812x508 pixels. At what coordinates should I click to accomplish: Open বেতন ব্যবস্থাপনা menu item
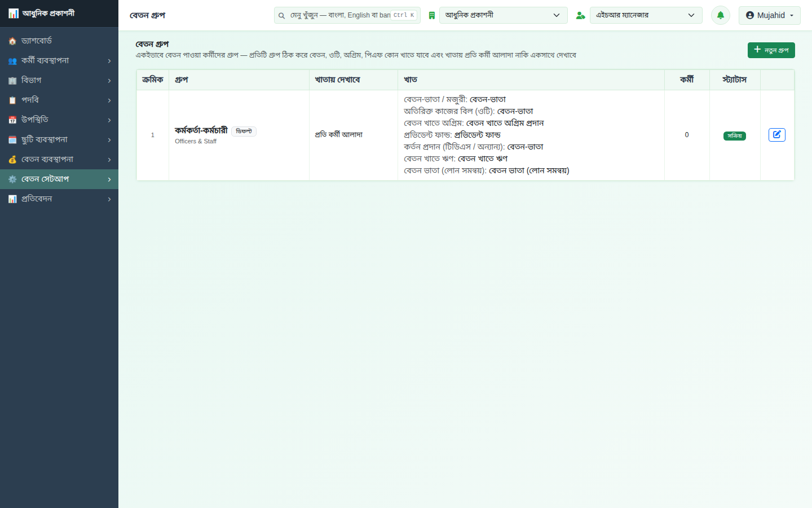pos(59,159)
